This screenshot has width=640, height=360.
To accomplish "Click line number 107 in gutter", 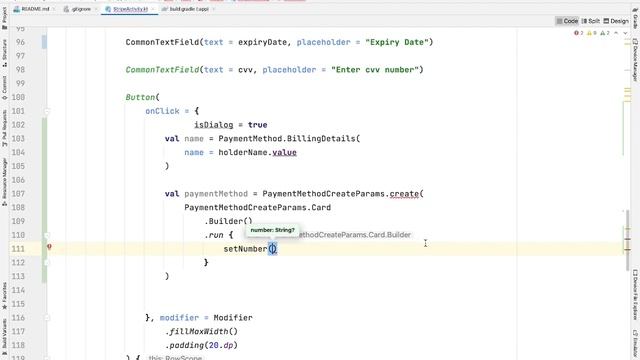I will (x=18, y=194).
